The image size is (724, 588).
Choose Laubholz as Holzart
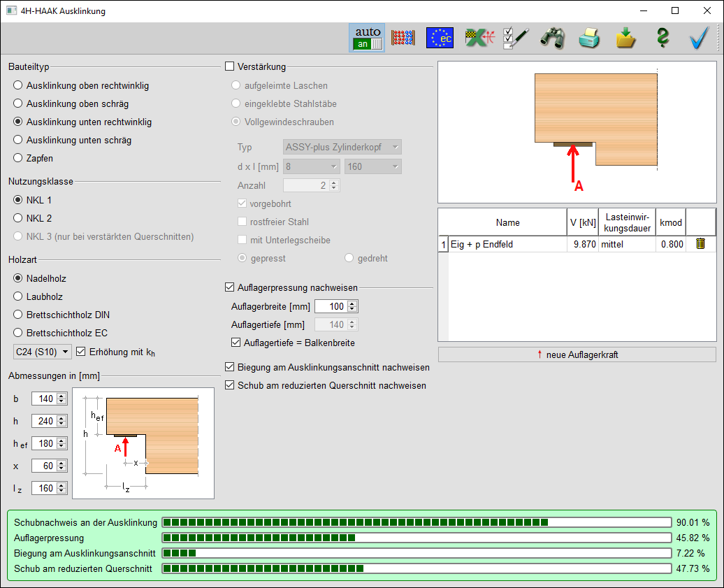click(x=18, y=296)
